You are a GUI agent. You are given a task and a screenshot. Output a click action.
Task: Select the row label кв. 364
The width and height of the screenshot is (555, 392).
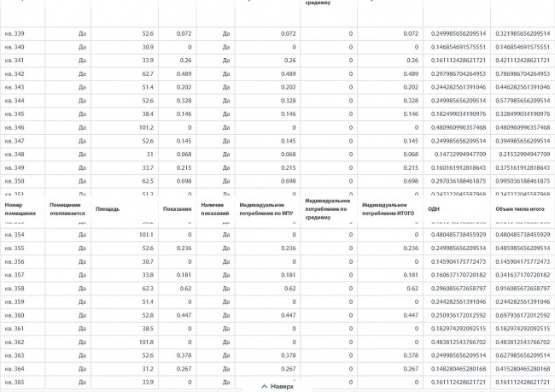point(15,369)
